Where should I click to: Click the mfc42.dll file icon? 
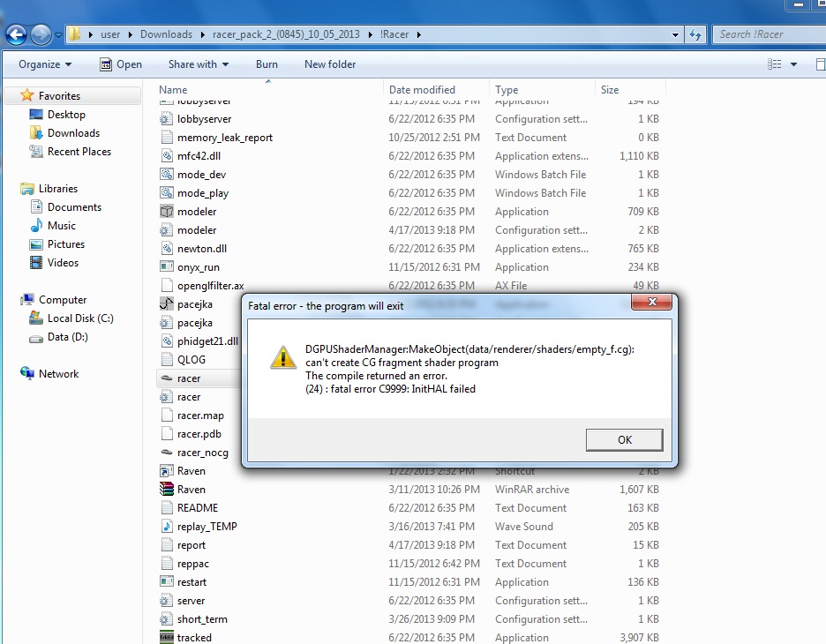[167, 156]
